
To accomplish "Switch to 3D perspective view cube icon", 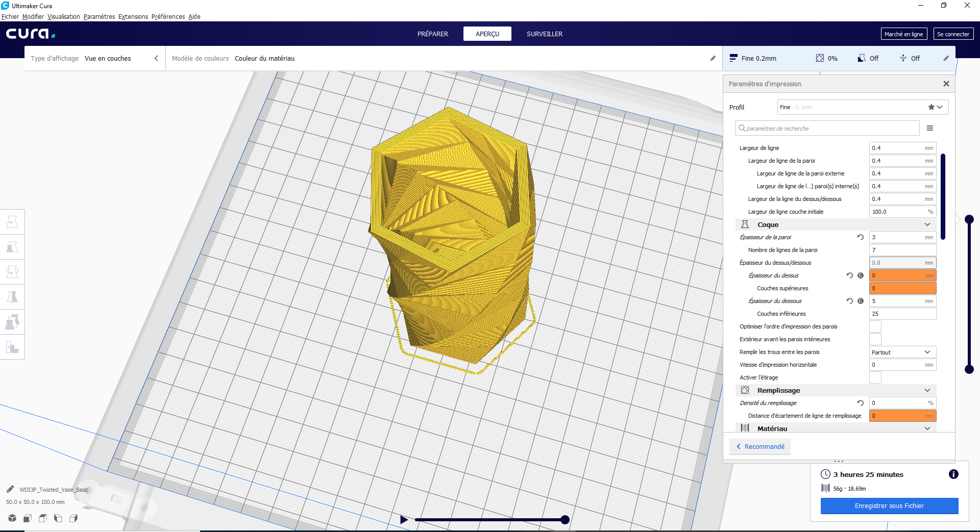I will 12,518.
